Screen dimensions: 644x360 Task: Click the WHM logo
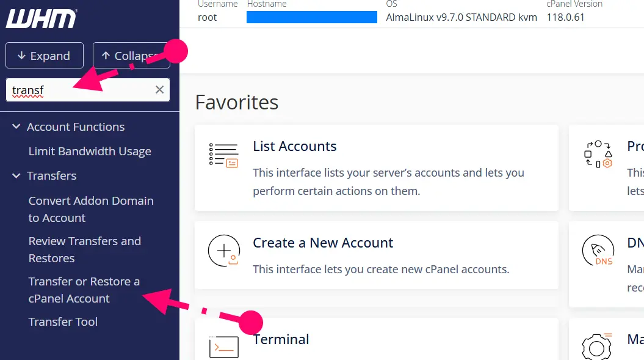42,18
